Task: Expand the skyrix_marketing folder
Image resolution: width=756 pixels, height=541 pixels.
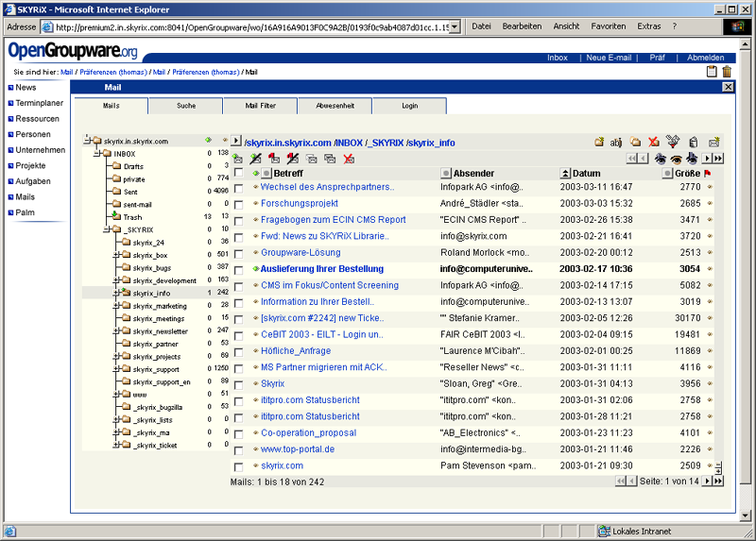Action: click(116, 305)
